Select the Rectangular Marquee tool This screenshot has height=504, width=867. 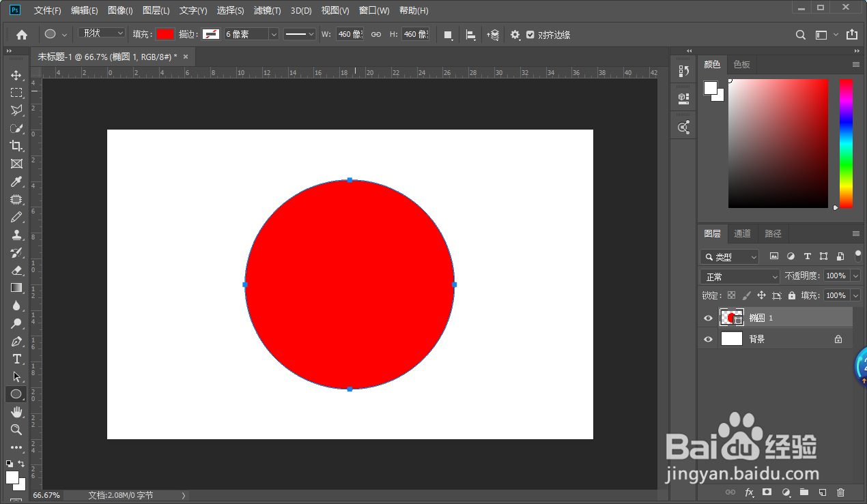[x=16, y=93]
